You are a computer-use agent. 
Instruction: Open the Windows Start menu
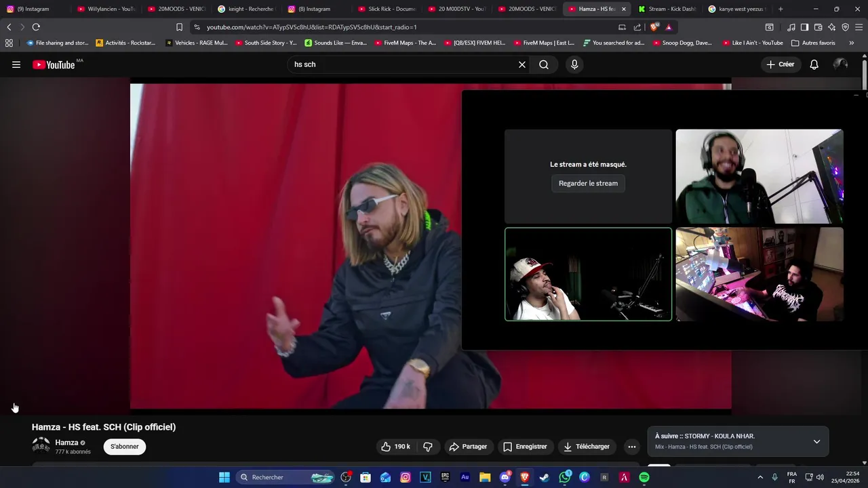pyautogui.click(x=224, y=477)
